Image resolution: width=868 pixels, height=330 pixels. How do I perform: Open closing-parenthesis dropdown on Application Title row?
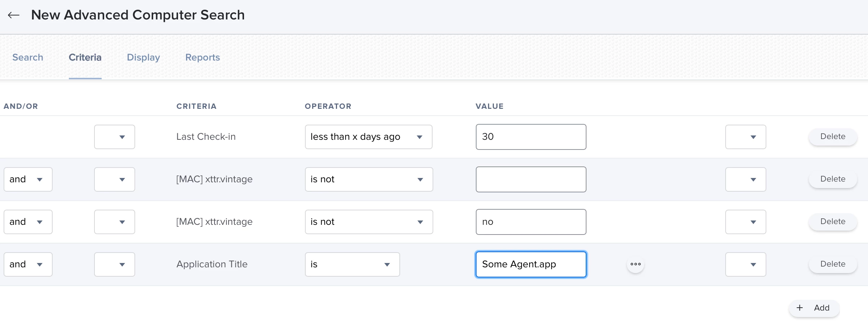pyautogui.click(x=745, y=264)
